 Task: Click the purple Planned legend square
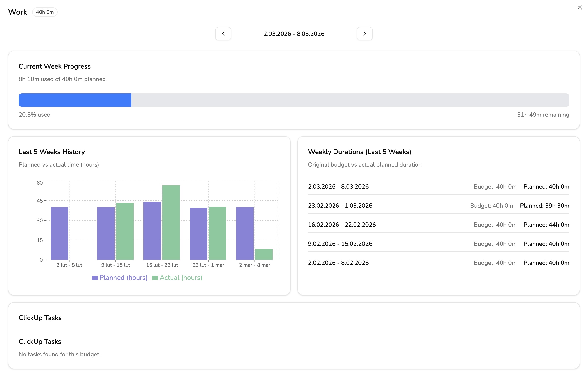point(94,278)
